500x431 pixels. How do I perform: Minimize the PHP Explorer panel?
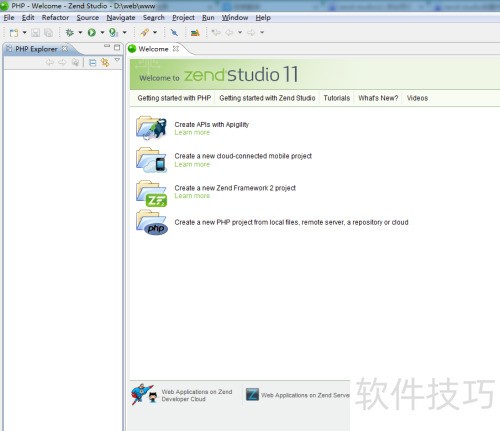[107, 46]
